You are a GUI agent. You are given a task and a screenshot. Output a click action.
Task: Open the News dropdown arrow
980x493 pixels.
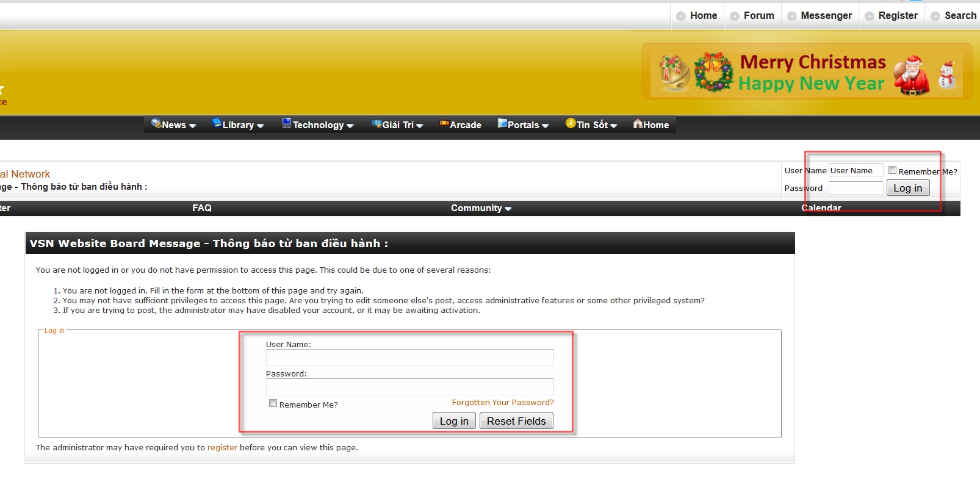point(193,126)
